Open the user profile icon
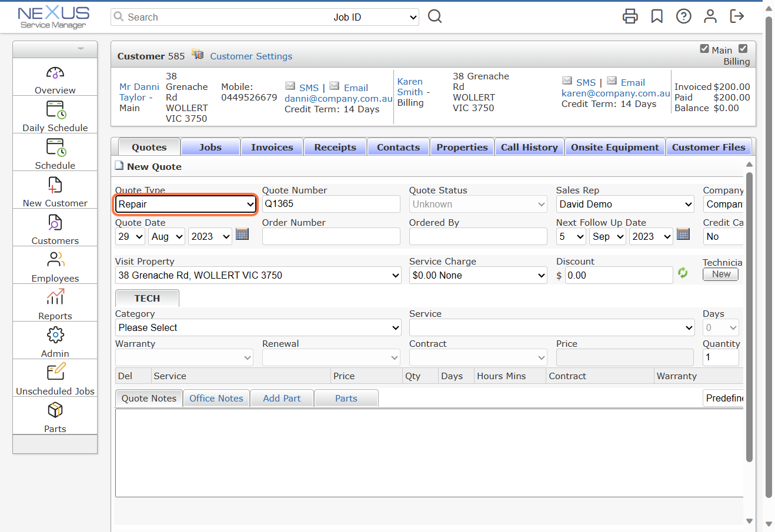Viewport: 775px width, 532px height. (x=710, y=16)
